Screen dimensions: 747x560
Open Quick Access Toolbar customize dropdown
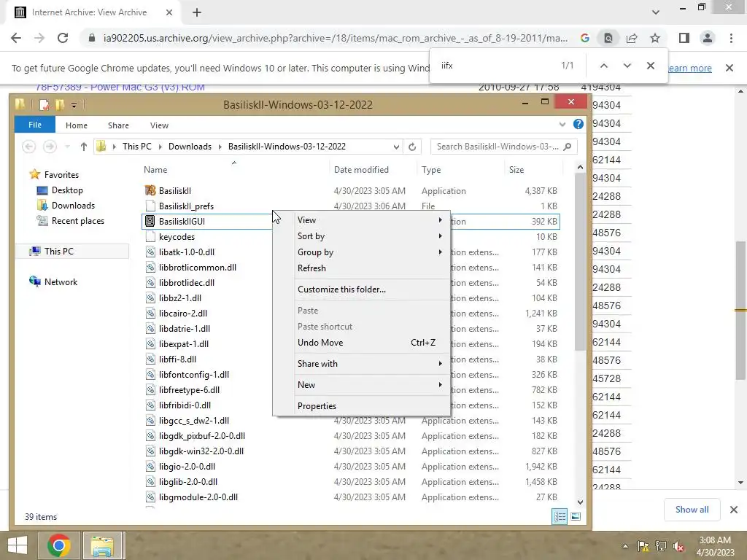pyautogui.click(x=74, y=105)
